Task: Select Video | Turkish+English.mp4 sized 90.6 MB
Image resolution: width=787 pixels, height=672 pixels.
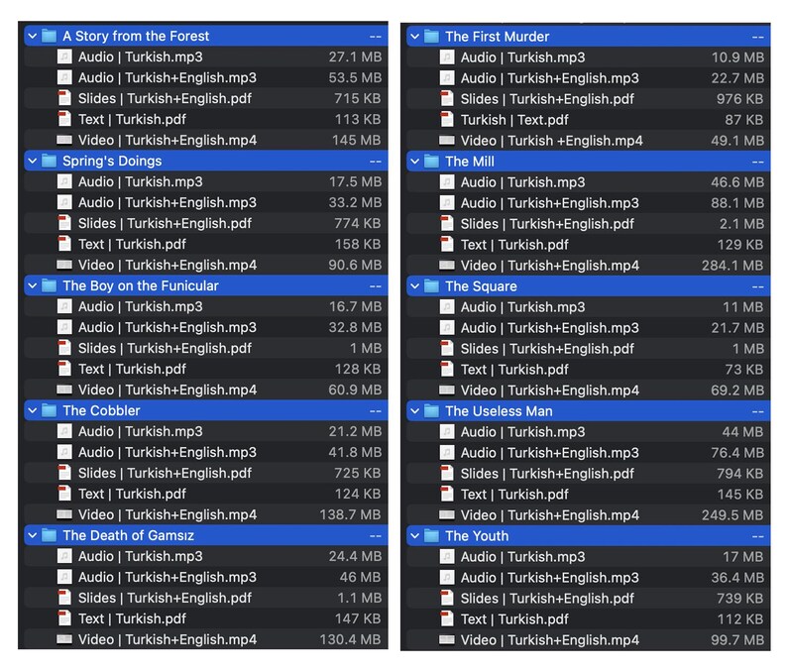Action: [x=168, y=265]
